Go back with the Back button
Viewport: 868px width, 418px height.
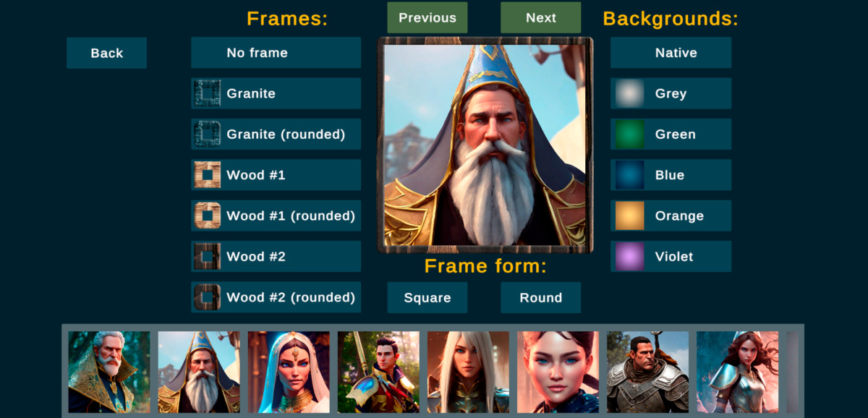(x=106, y=53)
